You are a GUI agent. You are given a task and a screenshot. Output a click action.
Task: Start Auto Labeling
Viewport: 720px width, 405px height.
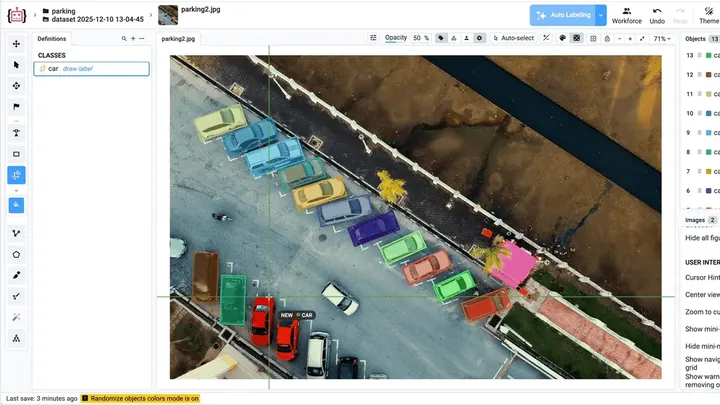563,15
